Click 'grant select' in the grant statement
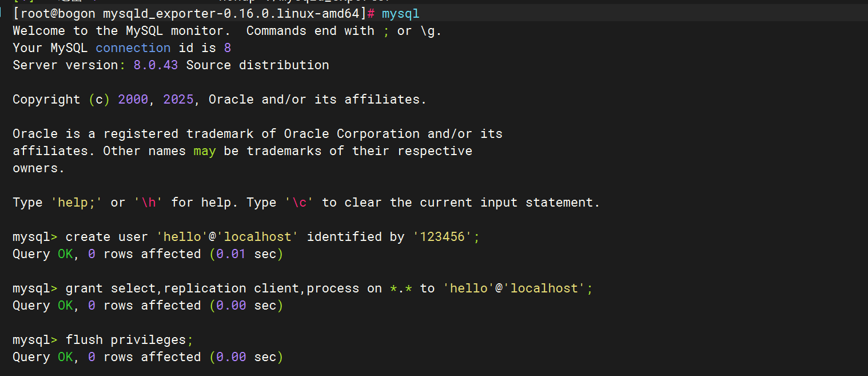The width and height of the screenshot is (868, 376). click(x=110, y=288)
